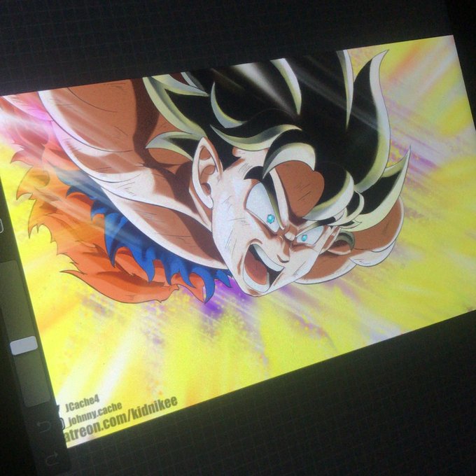Screen dimensions: 476x476
Task: Tap the redo arrow in the sidebar
Action: [x=52, y=458]
